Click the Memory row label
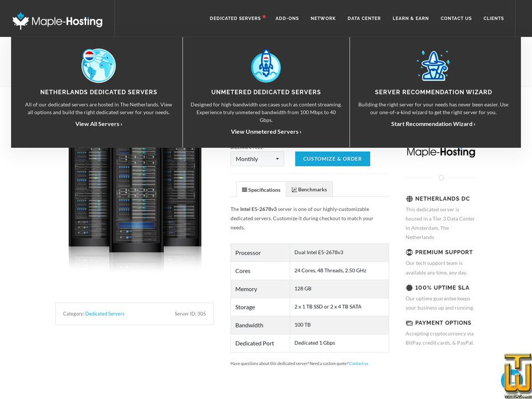Image resolution: width=532 pixels, height=399 pixels. click(x=246, y=289)
